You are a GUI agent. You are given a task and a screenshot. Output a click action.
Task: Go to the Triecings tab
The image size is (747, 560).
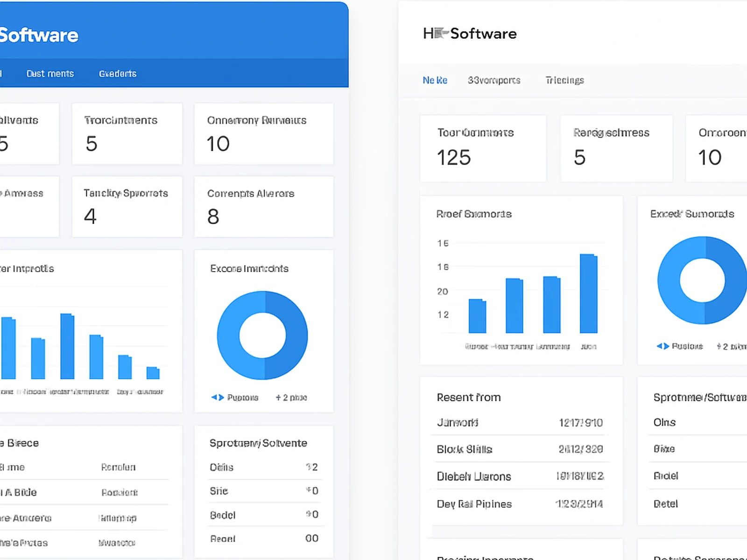click(x=564, y=80)
